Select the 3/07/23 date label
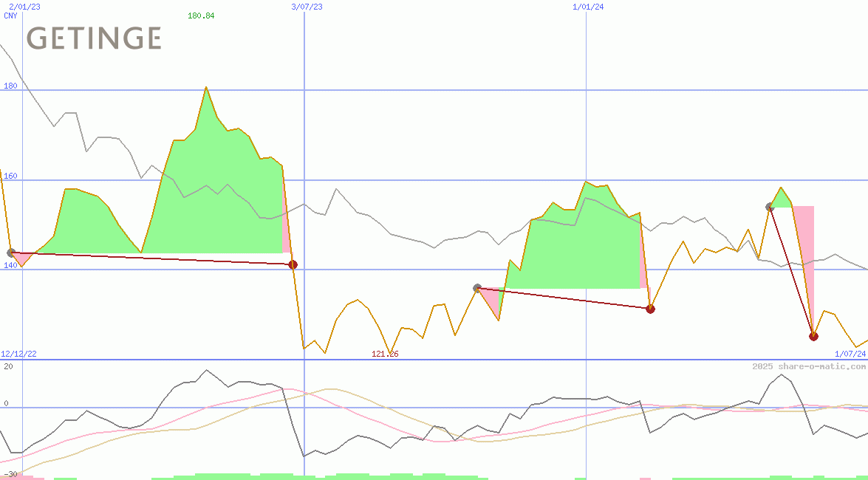This screenshot has height=480, width=868. (x=307, y=7)
